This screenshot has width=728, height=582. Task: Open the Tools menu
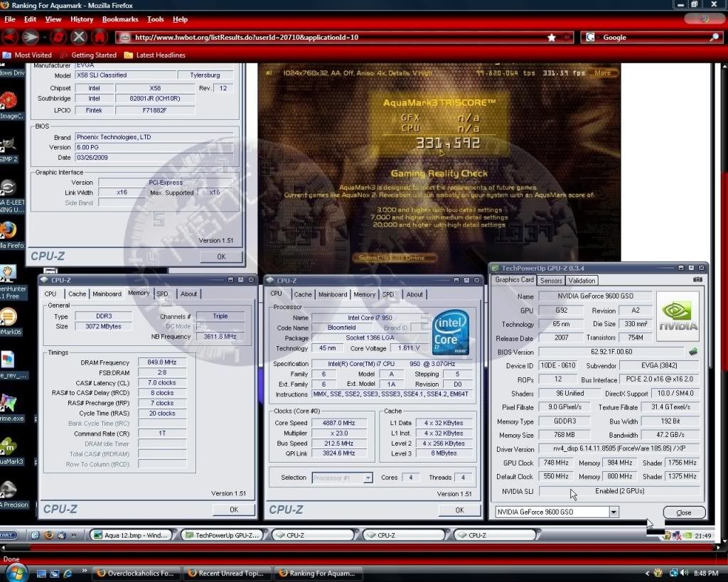pos(156,19)
